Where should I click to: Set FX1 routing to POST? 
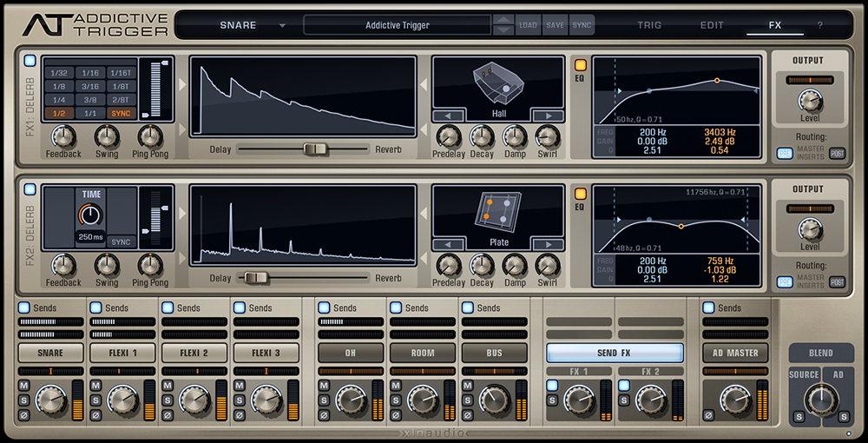coord(837,154)
